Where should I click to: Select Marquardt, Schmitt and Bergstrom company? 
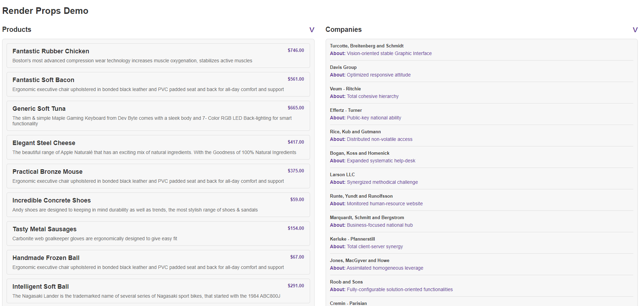[x=367, y=217]
